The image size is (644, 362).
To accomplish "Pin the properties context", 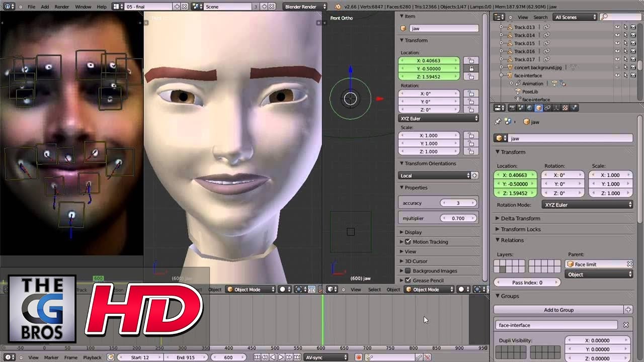I will pyautogui.click(x=498, y=122).
